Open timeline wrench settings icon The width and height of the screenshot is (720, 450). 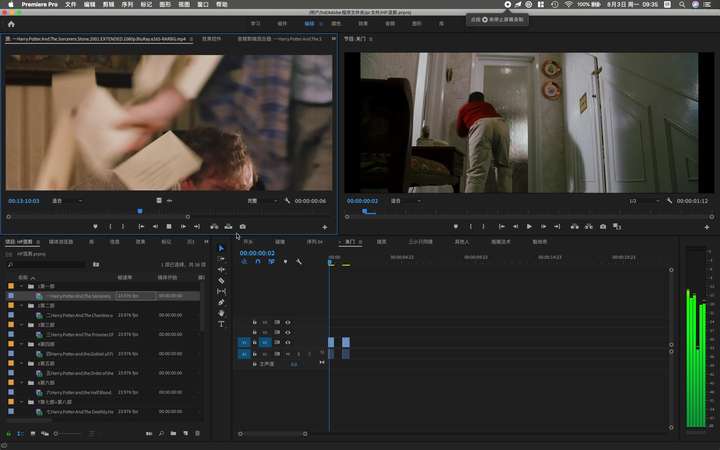coord(299,262)
